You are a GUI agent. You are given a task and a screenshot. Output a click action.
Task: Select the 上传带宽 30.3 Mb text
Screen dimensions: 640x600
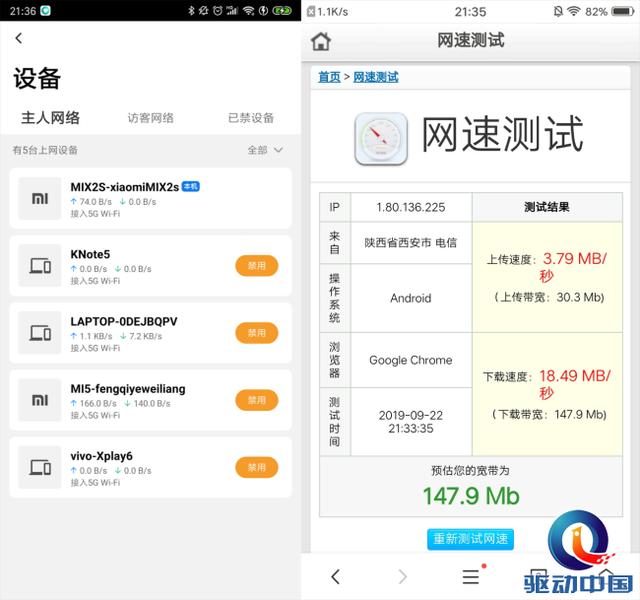click(549, 297)
